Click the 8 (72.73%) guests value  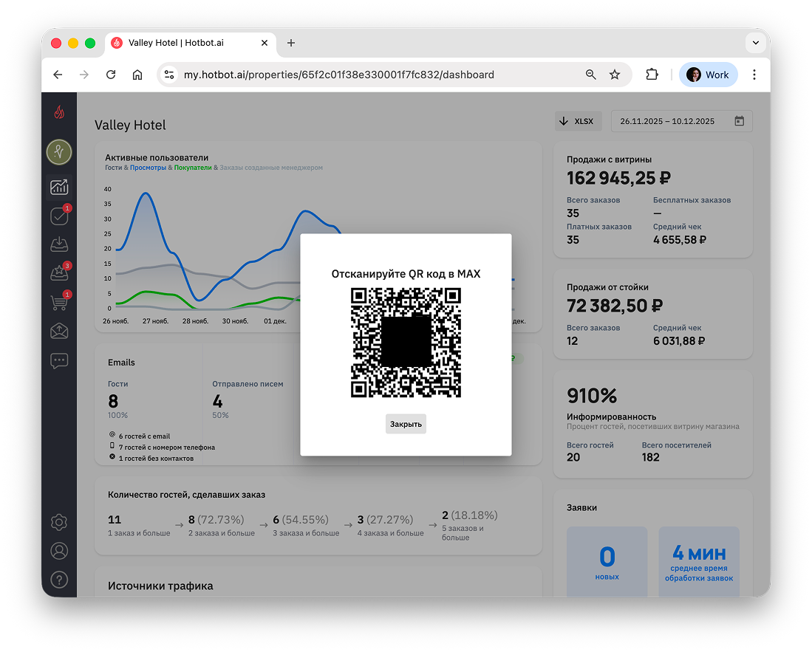tap(216, 520)
